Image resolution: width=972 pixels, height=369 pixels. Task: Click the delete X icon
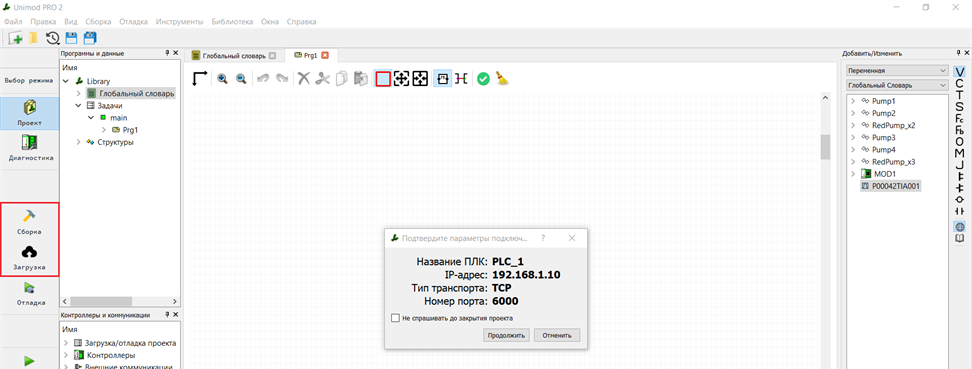[303, 79]
